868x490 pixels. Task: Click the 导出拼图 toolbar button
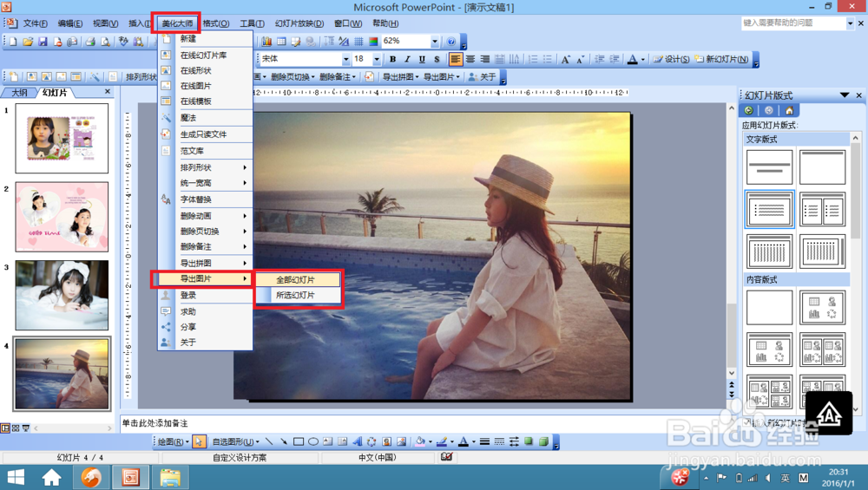tap(400, 77)
